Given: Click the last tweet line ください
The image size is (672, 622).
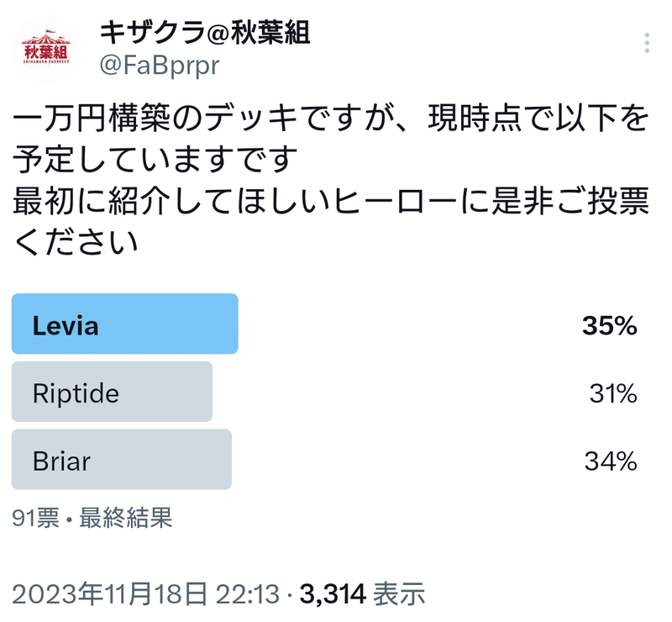Looking at the screenshot, I should click(76, 242).
